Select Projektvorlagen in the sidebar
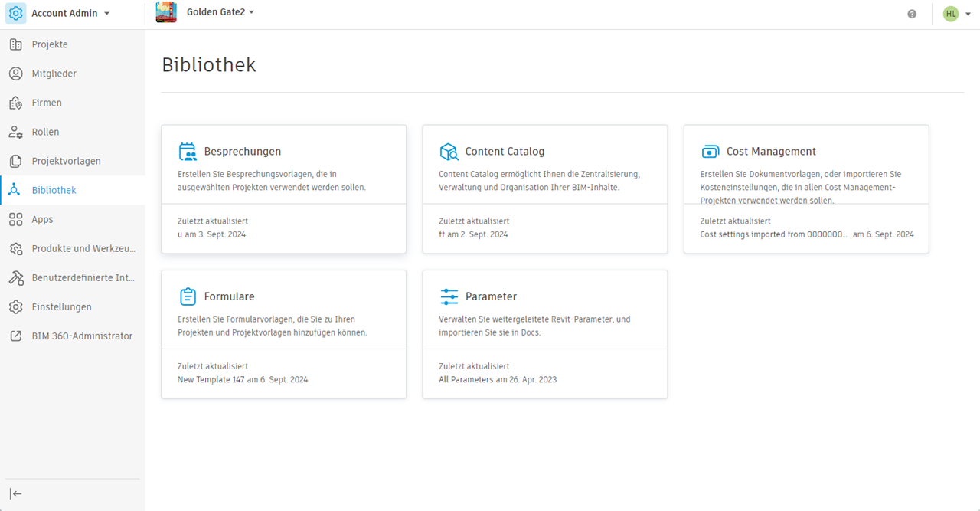 pyautogui.click(x=66, y=161)
